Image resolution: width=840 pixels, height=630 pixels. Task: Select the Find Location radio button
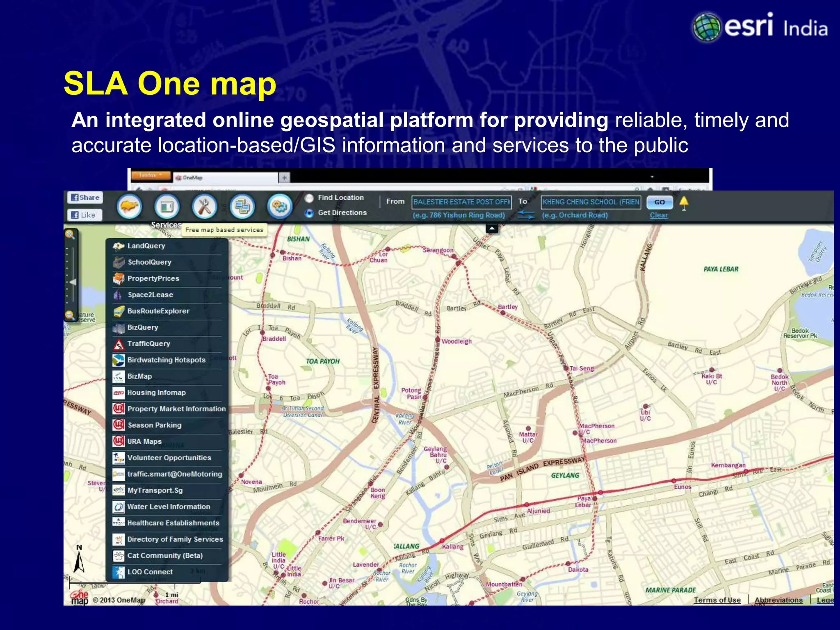[x=309, y=198]
